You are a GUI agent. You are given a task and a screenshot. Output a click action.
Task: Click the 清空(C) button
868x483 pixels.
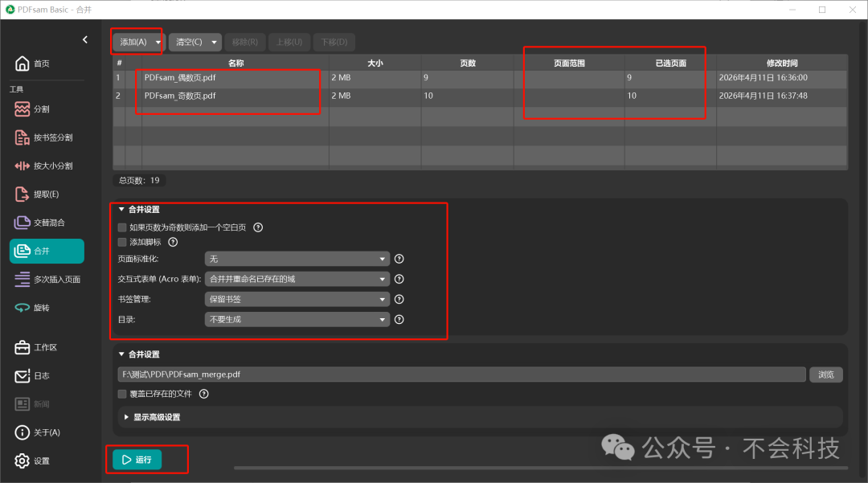pos(189,42)
